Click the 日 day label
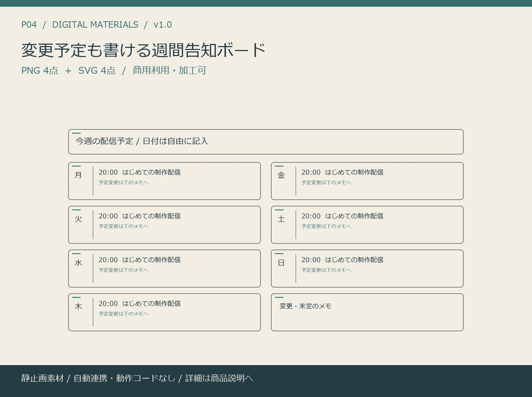This screenshot has width=532, height=397. coord(281,263)
